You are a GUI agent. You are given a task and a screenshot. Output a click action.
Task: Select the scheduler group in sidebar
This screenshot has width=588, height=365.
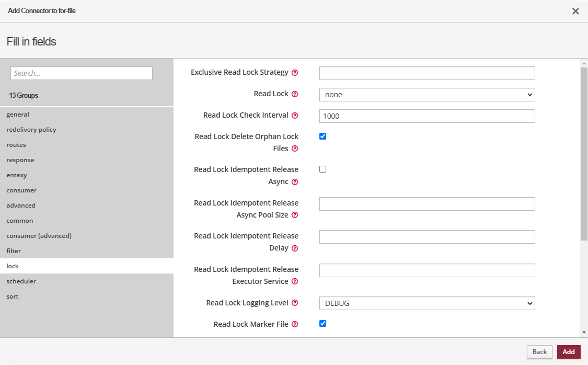tap(21, 281)
